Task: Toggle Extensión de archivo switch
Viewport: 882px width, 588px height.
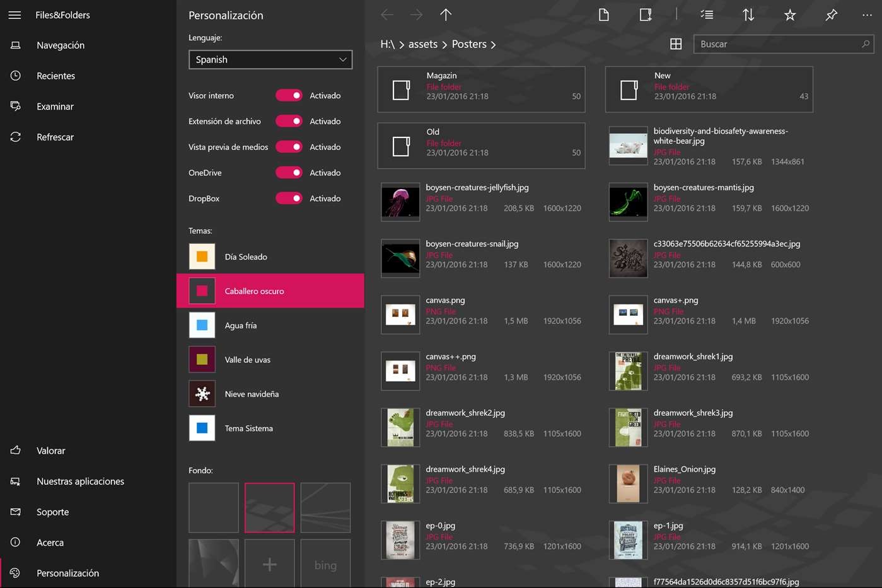Action: point(289,121)
